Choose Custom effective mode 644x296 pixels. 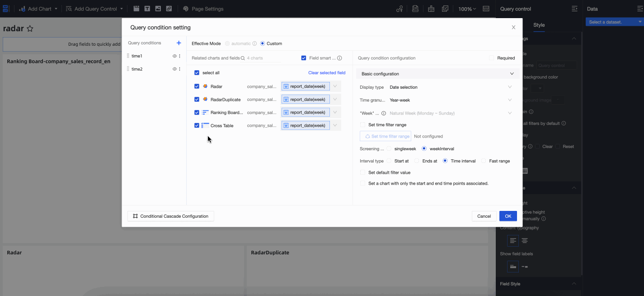[263, 43]
